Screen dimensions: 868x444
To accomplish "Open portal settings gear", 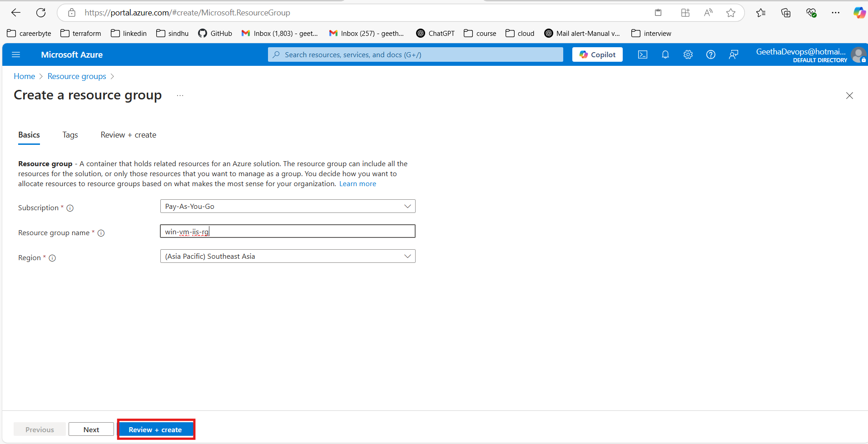I will [x=688, y=54].
